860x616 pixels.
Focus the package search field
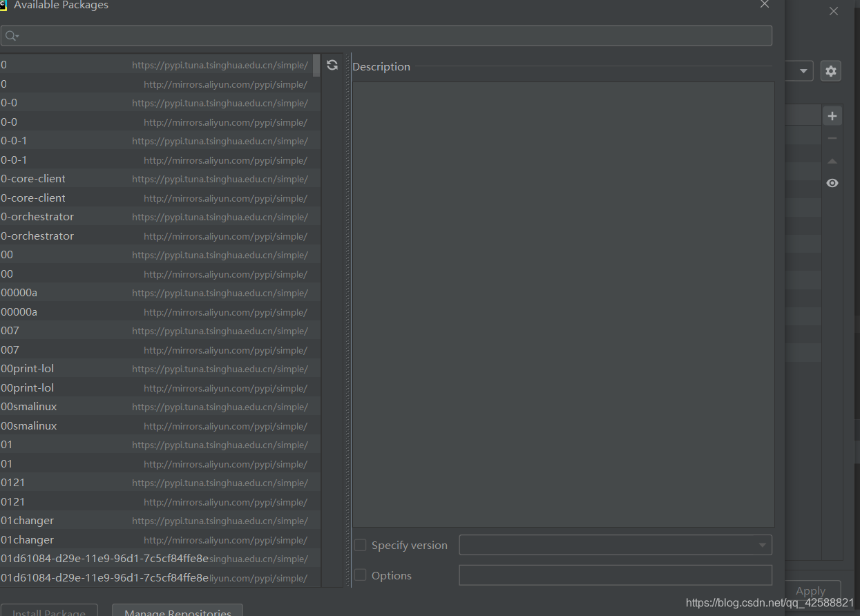pos(386,36)
